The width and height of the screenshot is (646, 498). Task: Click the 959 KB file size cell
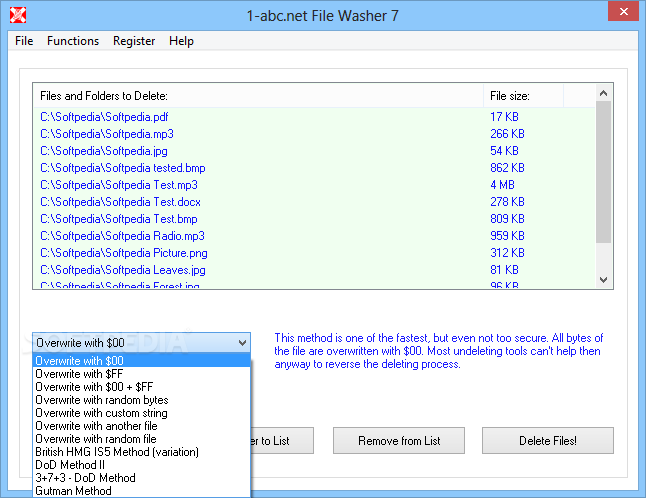(507, 236)
